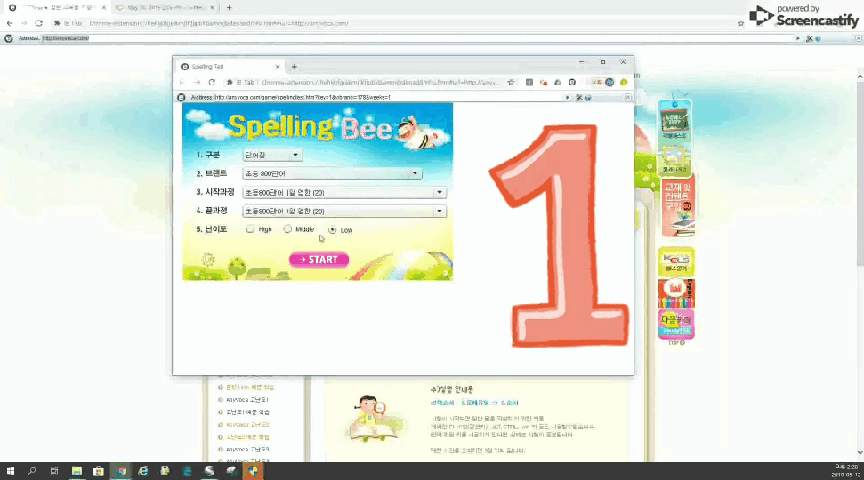The image size is (864, 480).
Task: Close the first background browser tab
Action: click(x=104, y=8)
